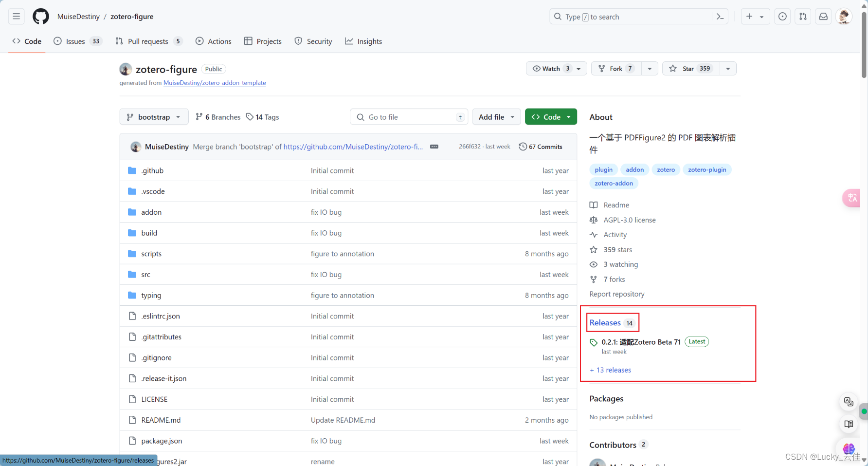View 14 Tags

(x=263, y=117)
